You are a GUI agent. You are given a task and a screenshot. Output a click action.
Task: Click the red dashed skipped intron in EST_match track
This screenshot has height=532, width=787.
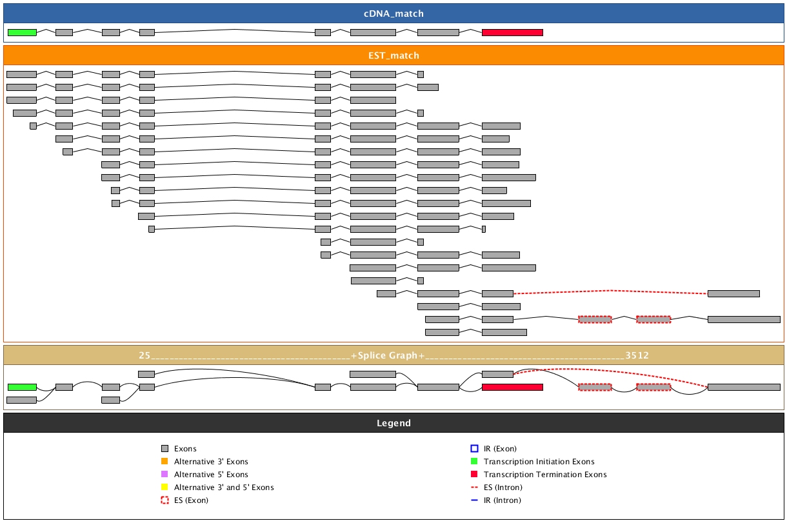pos(610,291)
